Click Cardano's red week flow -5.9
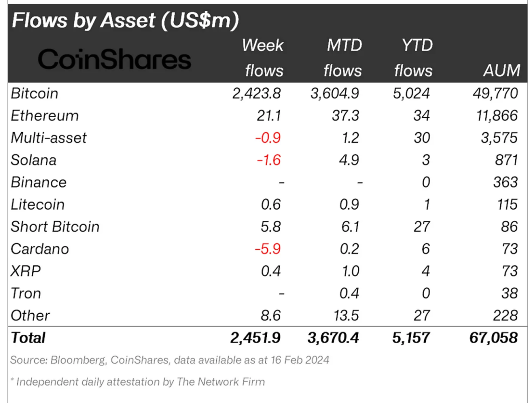Image resolution: width=532 pixels, height=403 pixels. pos(267,249)
